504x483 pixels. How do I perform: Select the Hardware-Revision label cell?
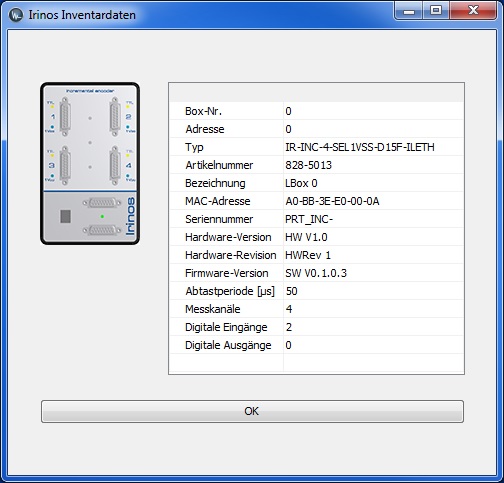[x=227, y=255]
